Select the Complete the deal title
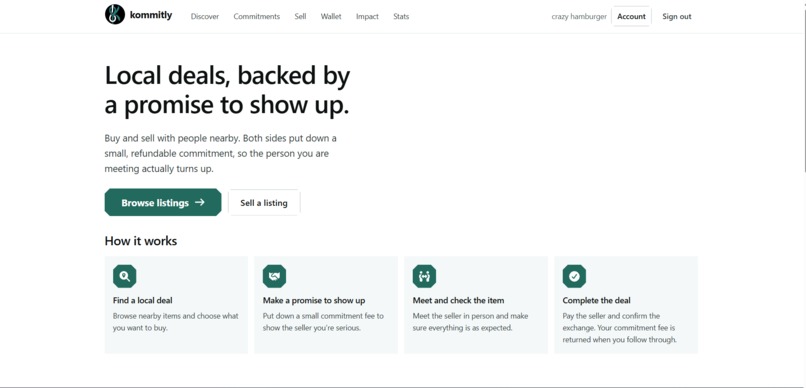806x388 pixels. pos(596,301)
